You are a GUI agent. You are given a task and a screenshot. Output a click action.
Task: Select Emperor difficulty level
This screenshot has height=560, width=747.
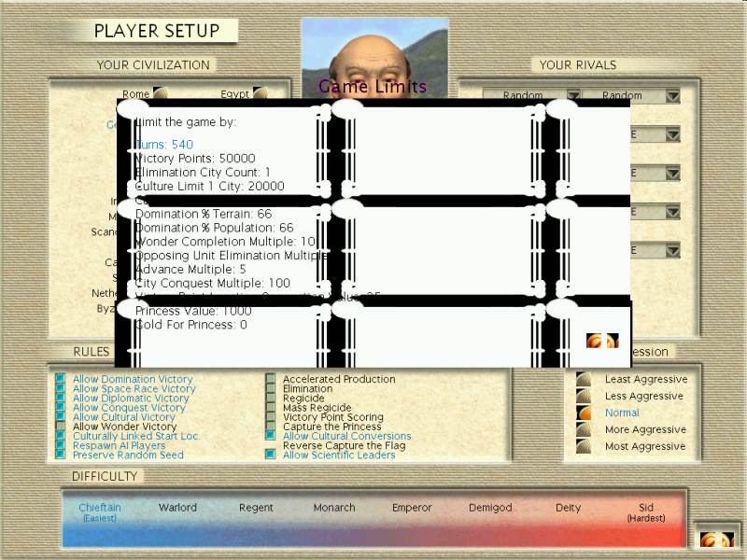coord(412,508)
